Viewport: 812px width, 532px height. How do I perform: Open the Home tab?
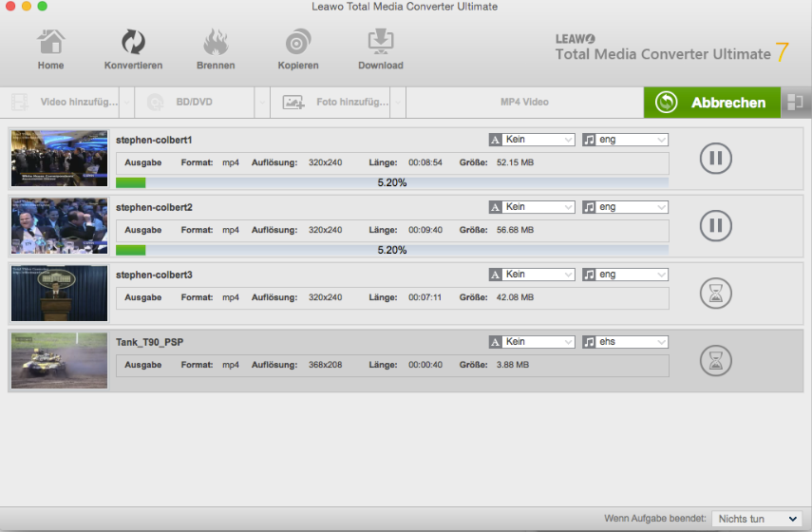pyautogui.click(x=50, y=49)
